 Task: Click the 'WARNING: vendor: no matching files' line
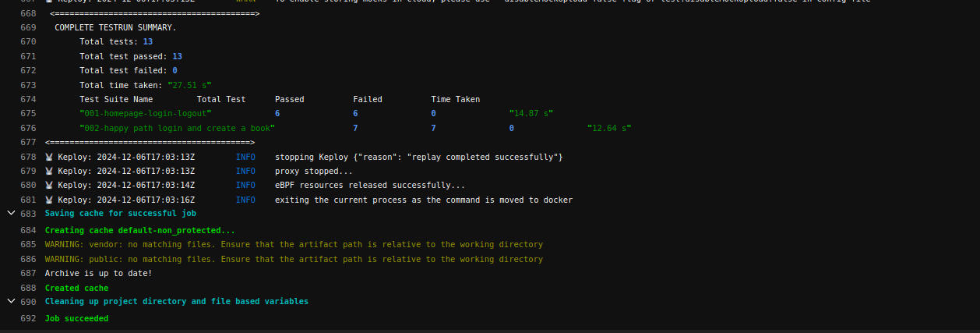[x=294, y=245]
